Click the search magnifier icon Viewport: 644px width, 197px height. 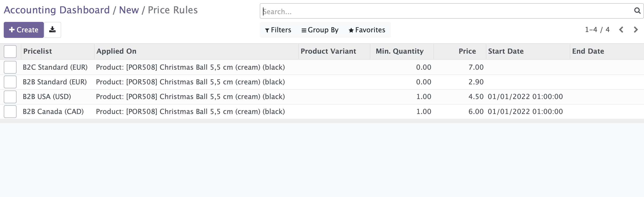tap(637, 11)
